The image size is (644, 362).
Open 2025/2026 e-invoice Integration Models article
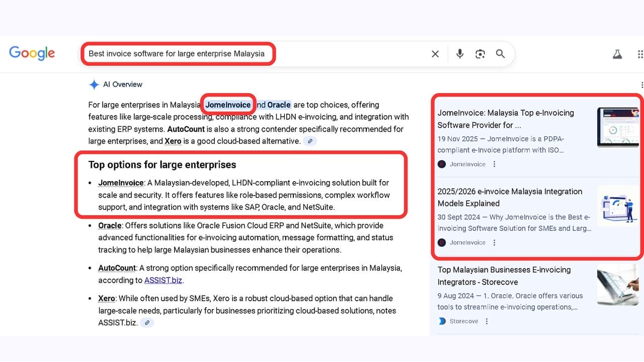pos(509,197)
